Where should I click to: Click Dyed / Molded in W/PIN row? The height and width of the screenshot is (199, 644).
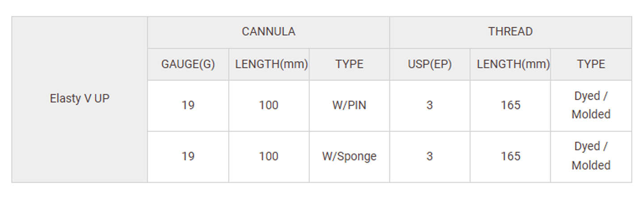[591, 106]
